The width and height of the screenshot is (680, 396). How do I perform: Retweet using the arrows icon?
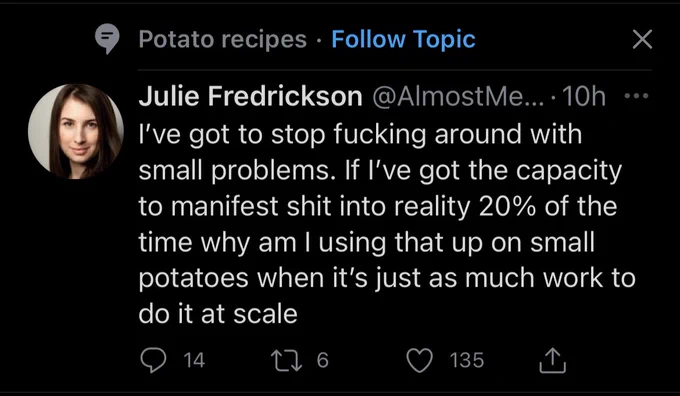(286, 360)
